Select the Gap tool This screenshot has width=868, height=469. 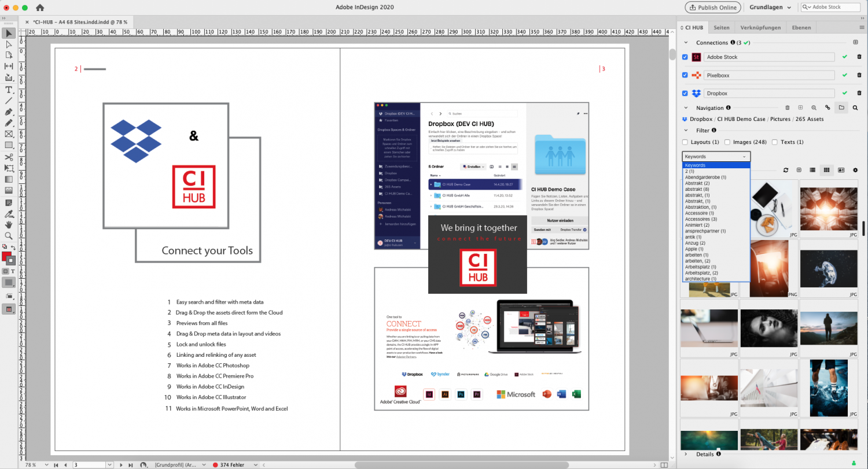point(9,67)
